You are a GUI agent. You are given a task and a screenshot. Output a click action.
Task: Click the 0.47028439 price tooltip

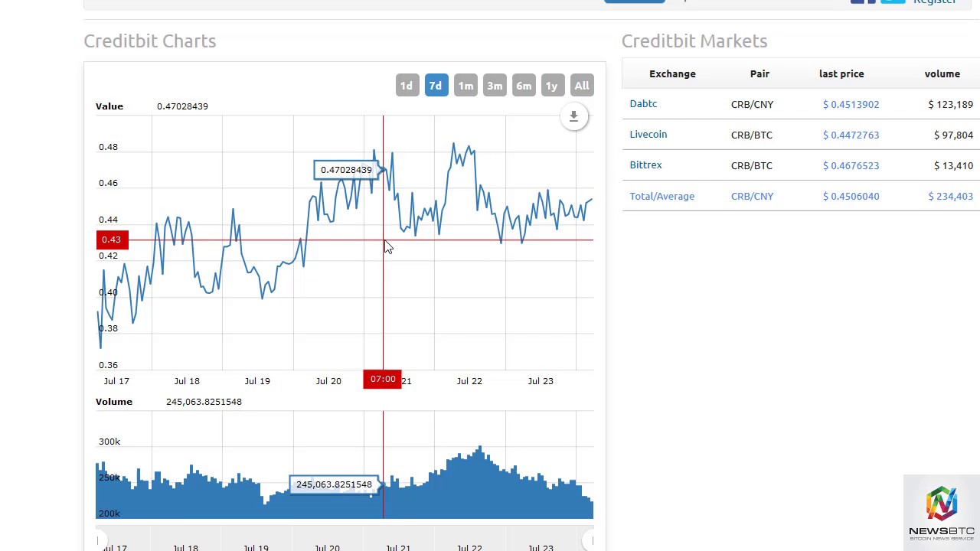pyautogui.click(x=346, y=170)
